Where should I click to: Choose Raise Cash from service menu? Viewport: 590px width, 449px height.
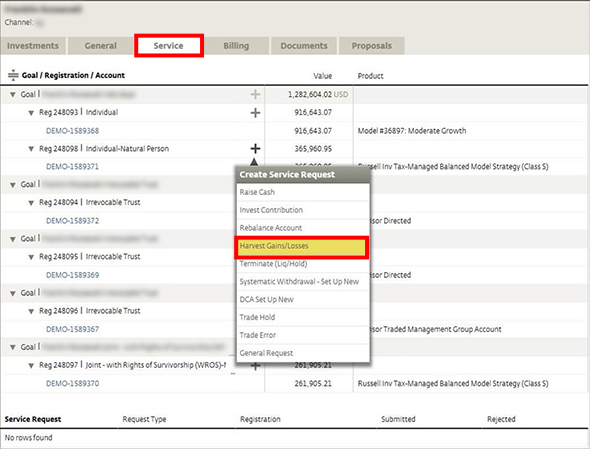(x=302, y=192)
